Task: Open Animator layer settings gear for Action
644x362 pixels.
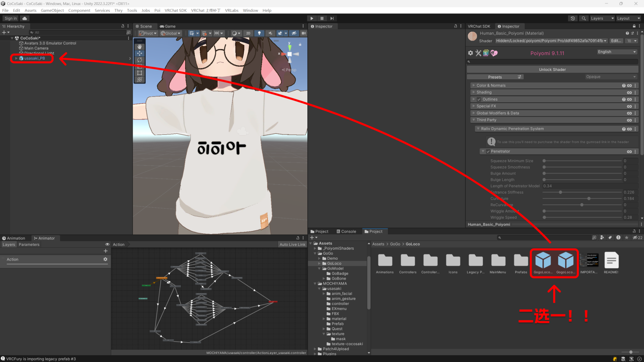Action: tap(105, 259)
